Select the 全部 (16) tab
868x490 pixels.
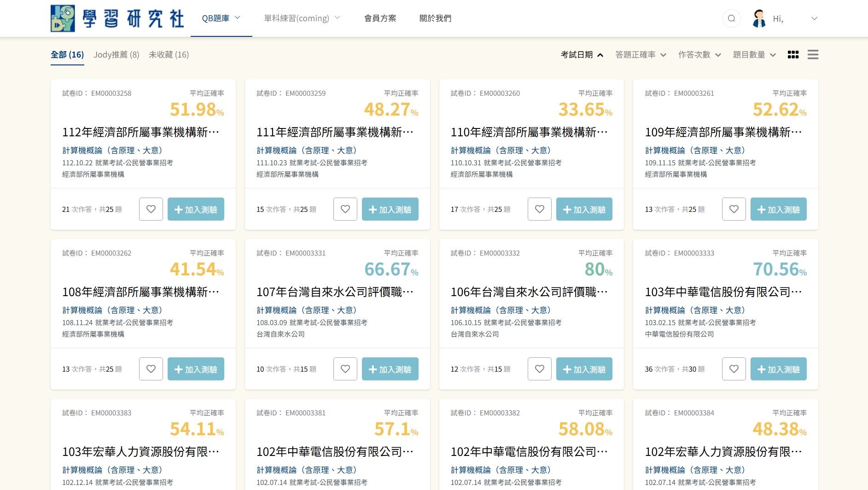[x=67, y=55]
